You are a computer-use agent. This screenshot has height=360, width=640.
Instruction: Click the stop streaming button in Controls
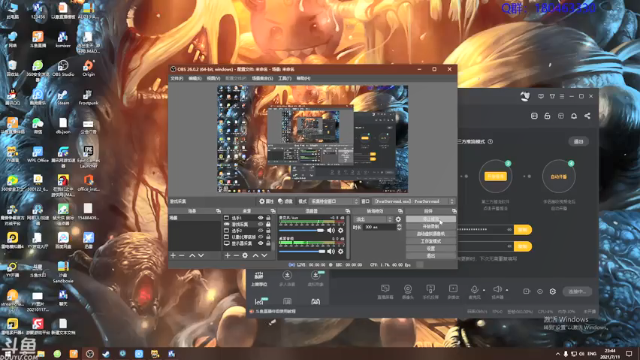pyautogui.click(x=431, y=219)
